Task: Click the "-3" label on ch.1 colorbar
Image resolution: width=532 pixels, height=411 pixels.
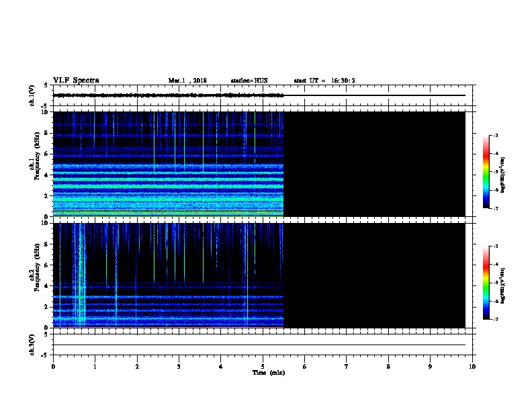Action: tap(496, 135)
